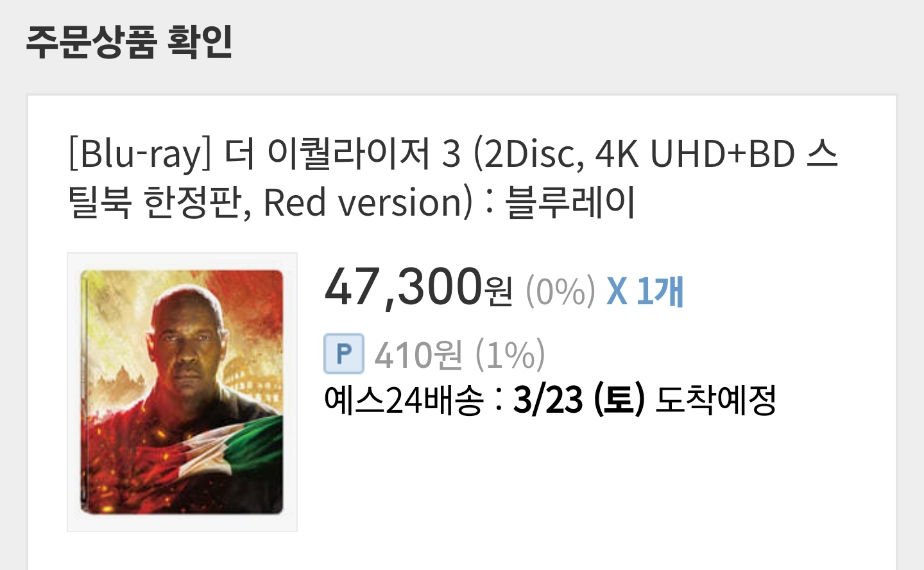Screen dimensions: 924x570
Task: Click the 주문상품 확인 heading
Action: pyautogui.click(x=129, y=42)
